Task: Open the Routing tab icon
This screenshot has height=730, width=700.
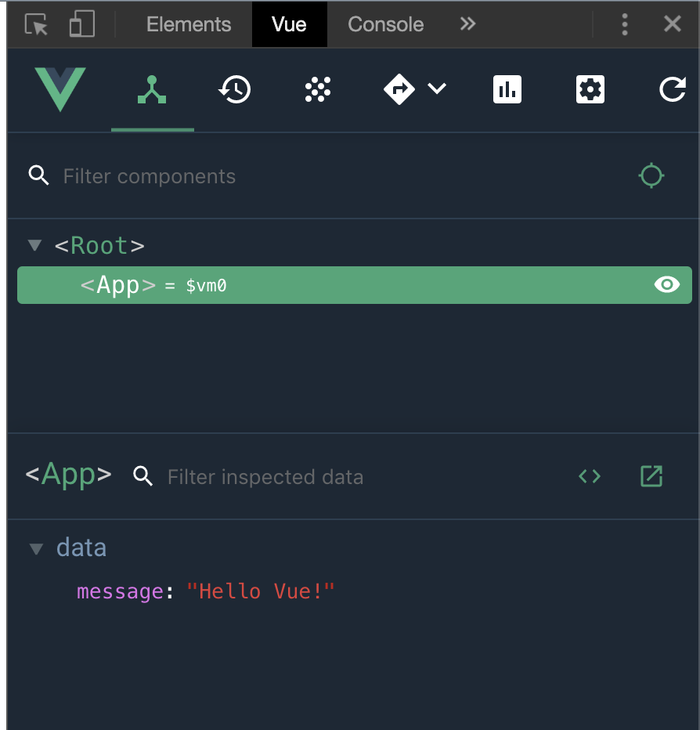Action: pyautogui.click(x=399, y=90)
